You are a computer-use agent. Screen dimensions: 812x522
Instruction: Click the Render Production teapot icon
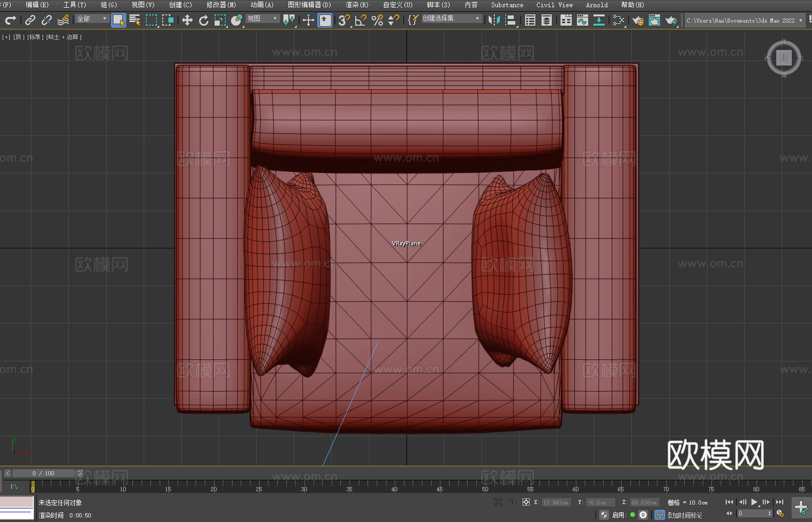671,20
